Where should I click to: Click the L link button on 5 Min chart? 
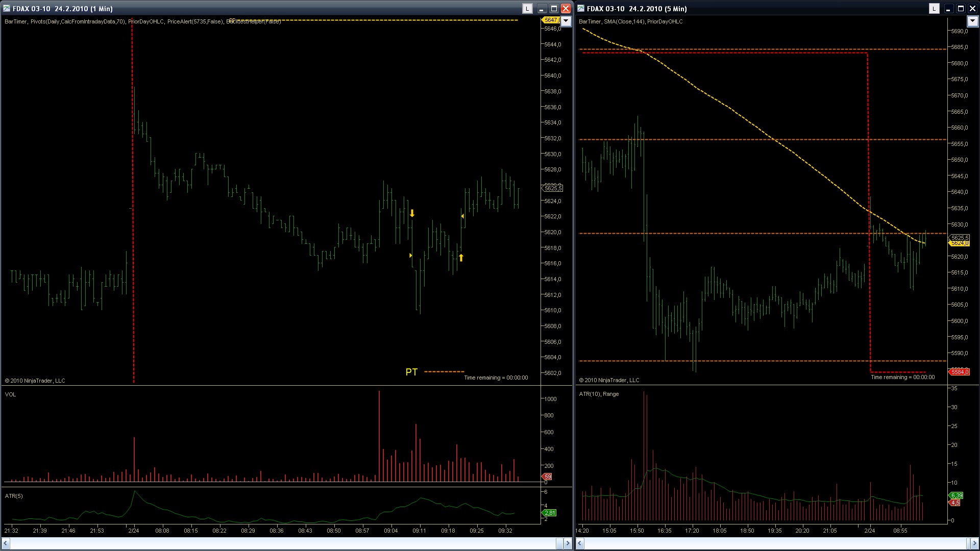click(x=934, y=9)
